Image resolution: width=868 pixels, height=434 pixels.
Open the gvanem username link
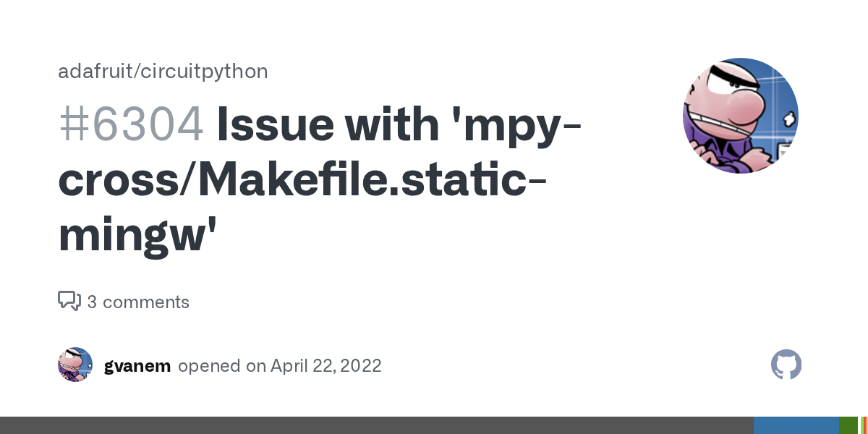click(x=137, y=366)
